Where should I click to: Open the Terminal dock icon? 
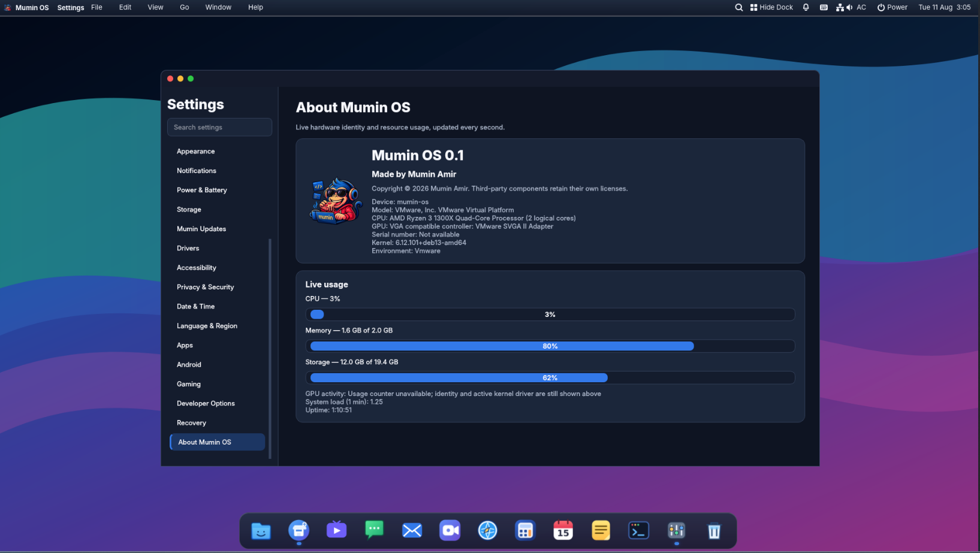pyautogui.click(x=638, y=531)
